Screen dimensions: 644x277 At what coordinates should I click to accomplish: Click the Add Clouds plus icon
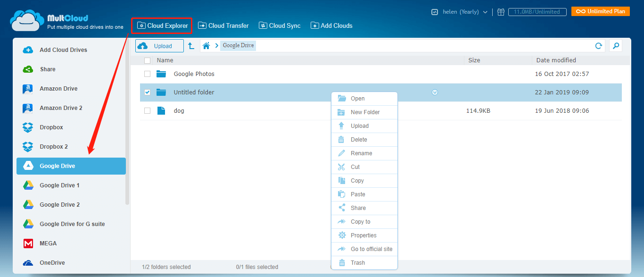[314, 25]
